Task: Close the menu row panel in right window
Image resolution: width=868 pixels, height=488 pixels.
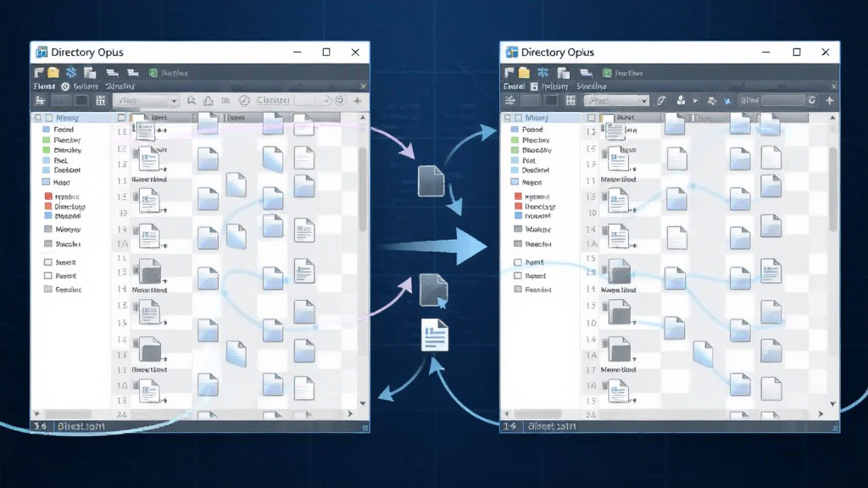Action: coord(834,86)
